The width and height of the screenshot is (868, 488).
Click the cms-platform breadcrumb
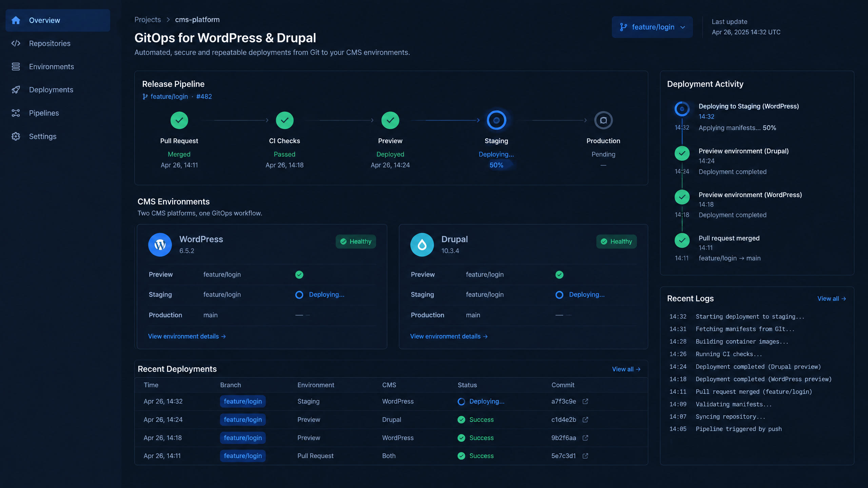click(x=197, y=20)
